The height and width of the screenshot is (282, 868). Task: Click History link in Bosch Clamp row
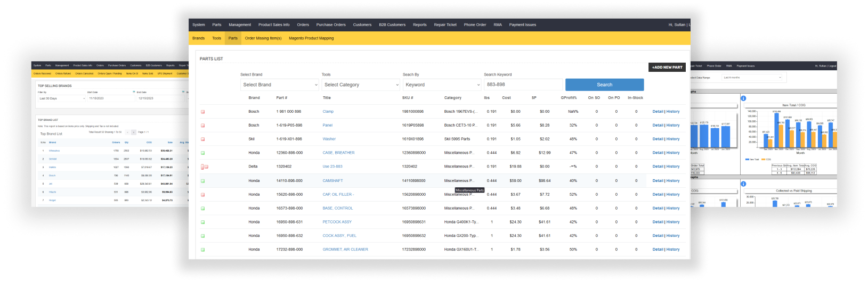[673, 112]
